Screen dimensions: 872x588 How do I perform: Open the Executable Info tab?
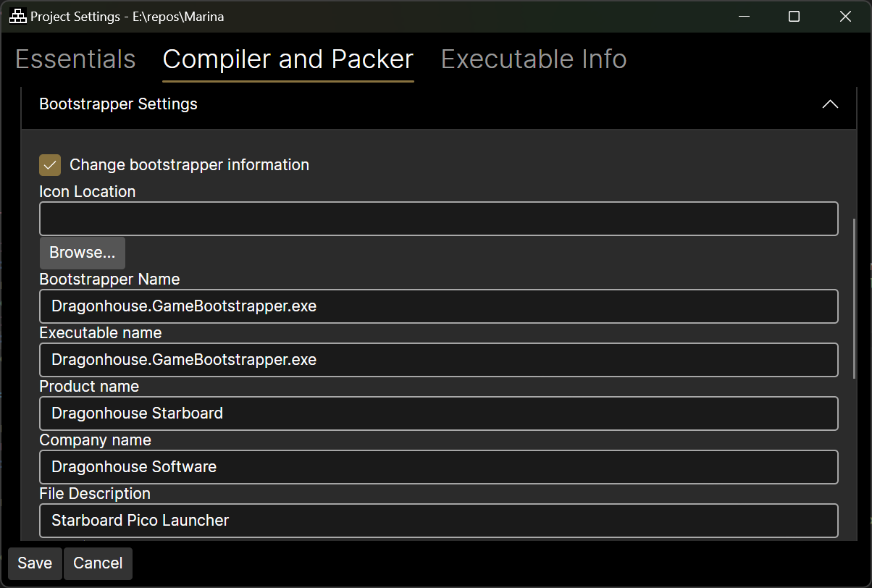click(x=534, y=59)
